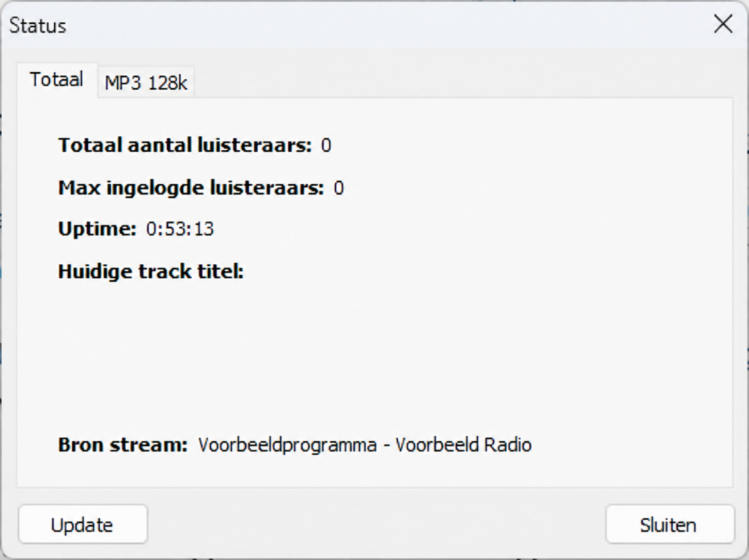
Task: Click the Status window title text
Action: (38, 25)
